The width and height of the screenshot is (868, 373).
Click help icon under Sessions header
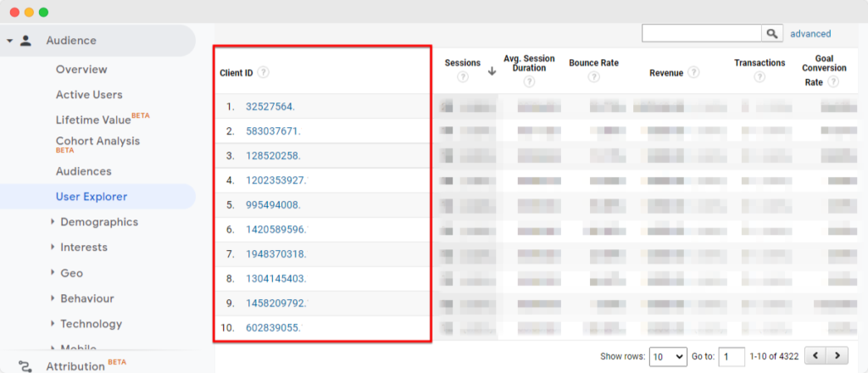[463, 77]
